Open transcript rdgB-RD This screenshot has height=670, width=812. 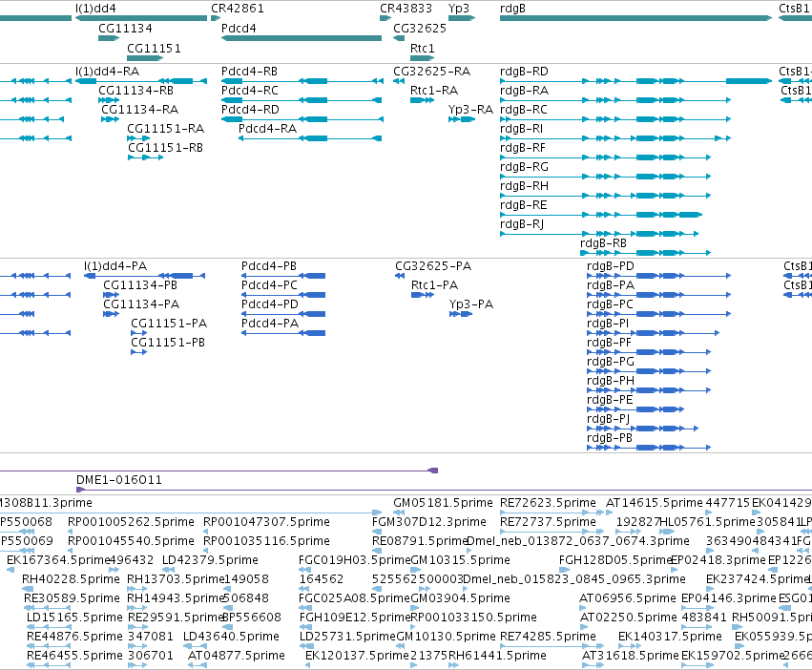point(524,72)
